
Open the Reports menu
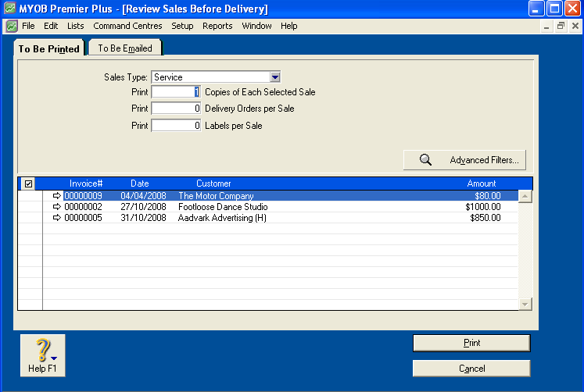[x=217, y=26]
